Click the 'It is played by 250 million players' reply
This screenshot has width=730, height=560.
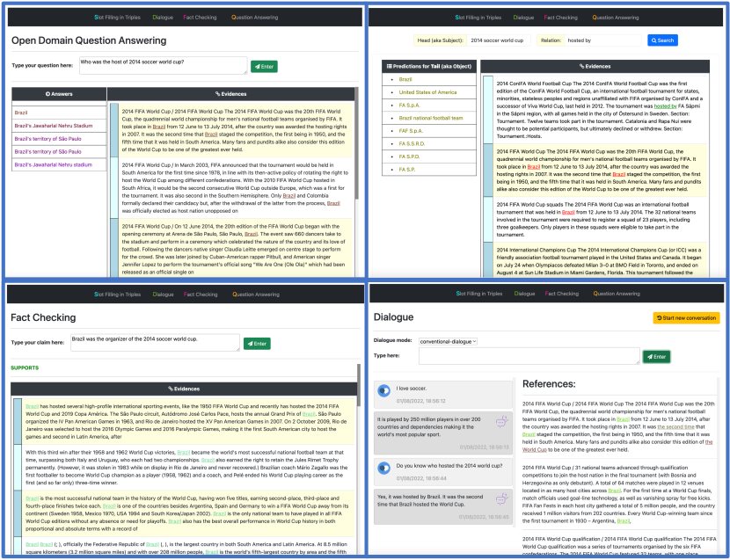click(x=442, y=433)
